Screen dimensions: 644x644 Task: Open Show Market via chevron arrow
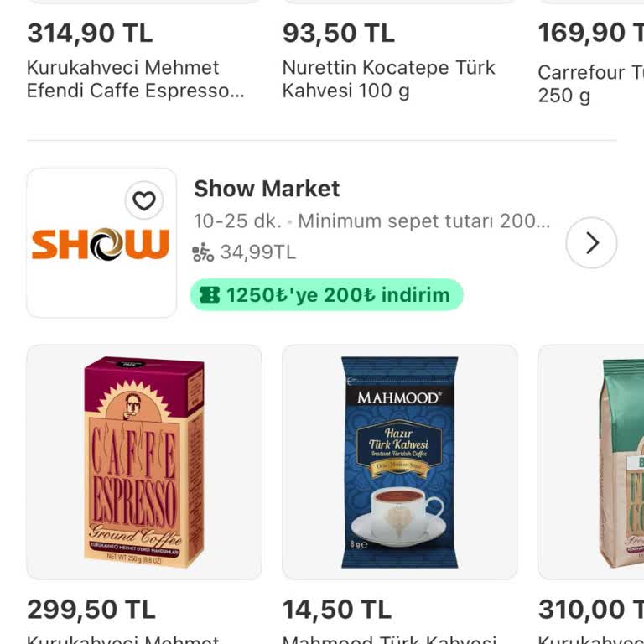(x=591, y=242)
